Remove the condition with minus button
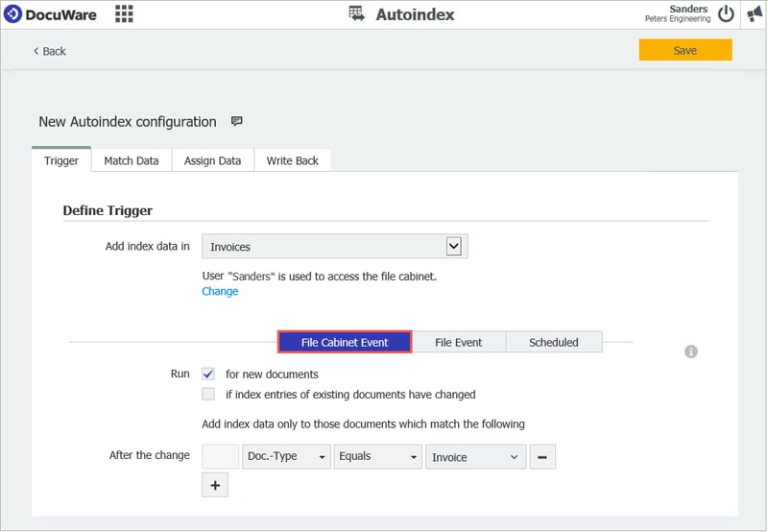 [542, 457]
